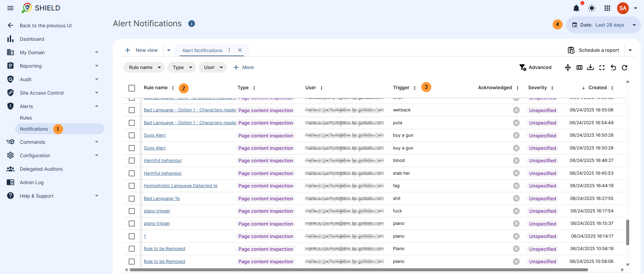The height and width of the screenshot is (274, 644).
Task: Open the notifications bell
Action: pos(576,8)
